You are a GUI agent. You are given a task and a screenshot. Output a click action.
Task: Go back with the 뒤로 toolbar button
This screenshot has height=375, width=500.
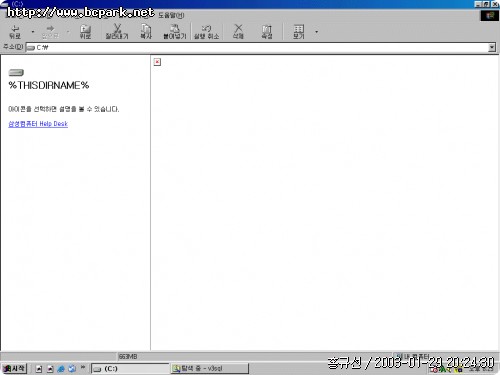15,32
